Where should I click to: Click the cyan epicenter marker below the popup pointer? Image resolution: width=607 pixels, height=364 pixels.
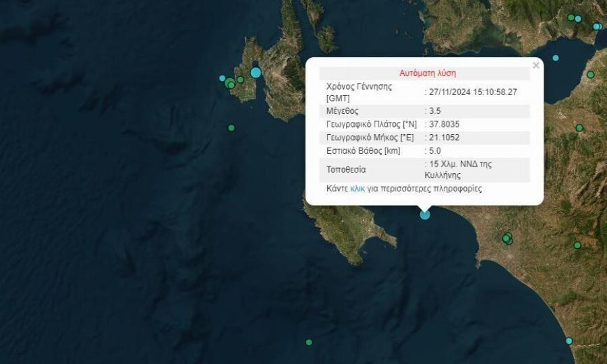pos(425,214)
